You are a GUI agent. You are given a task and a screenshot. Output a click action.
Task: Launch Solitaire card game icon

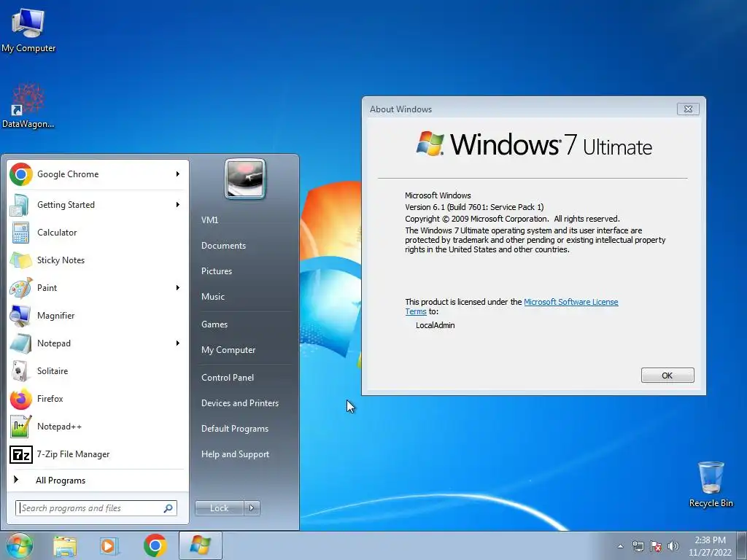[20, 370]
